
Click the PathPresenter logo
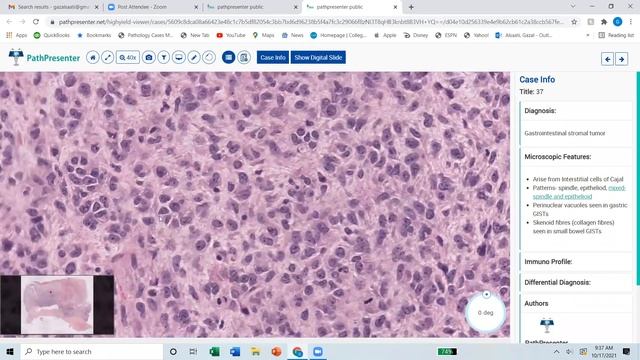pos(44,58)
